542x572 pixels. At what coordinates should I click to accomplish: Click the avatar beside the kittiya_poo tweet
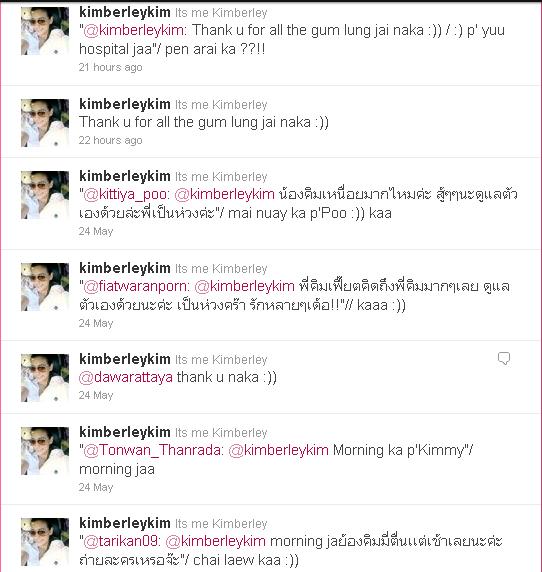(45, 195)
